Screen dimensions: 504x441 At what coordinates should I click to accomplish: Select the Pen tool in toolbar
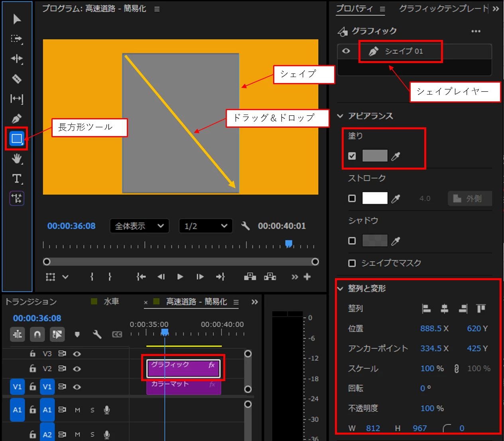click(x=17, y=119)
